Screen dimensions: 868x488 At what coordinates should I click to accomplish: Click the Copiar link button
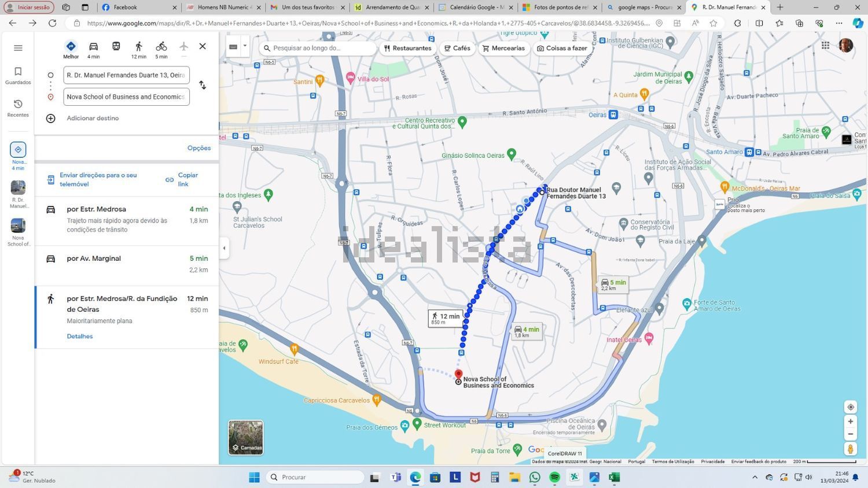(182, 179)
